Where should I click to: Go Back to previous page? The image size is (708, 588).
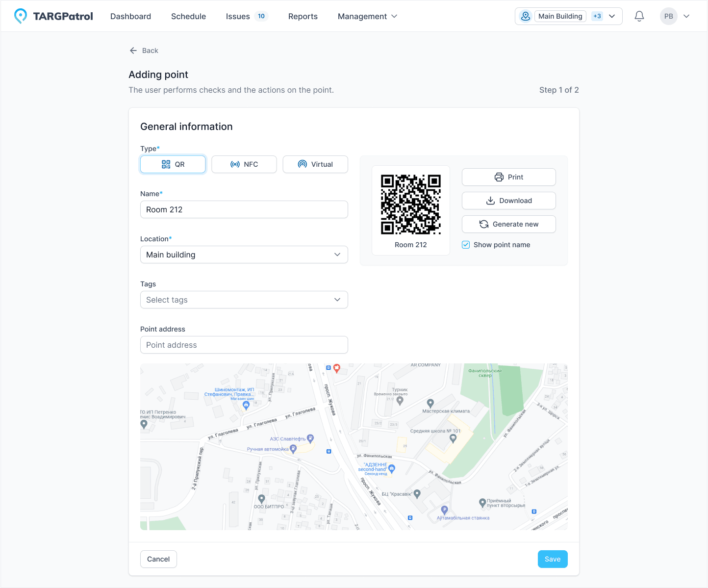tap(144, 51)
